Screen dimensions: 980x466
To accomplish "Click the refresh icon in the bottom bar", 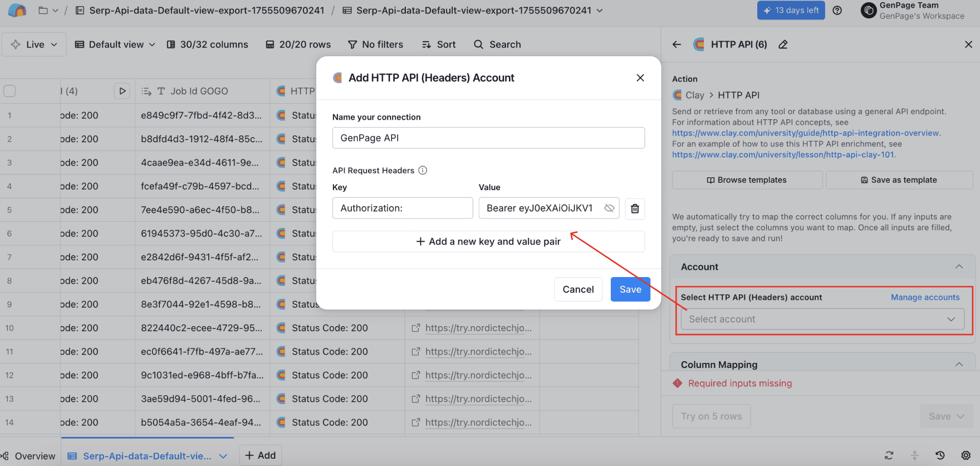I will pos(889,455).
